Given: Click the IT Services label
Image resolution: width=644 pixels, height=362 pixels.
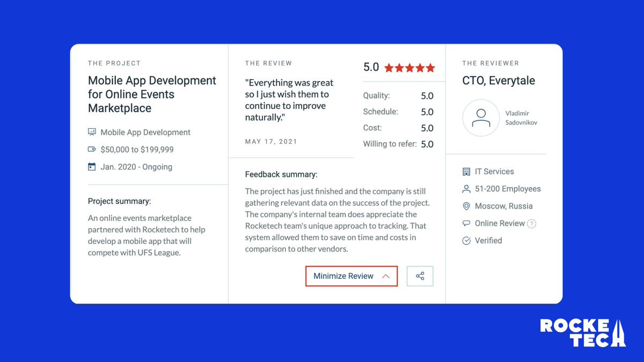Looking at the screenshot, I should point(494,172).
